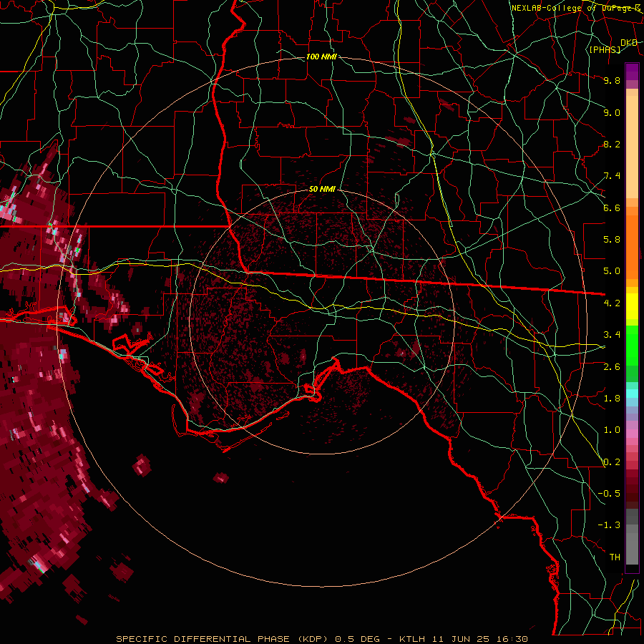Click the 5.0 value on the color scale
Screen dimensions: 644x644
coord(612,271)
